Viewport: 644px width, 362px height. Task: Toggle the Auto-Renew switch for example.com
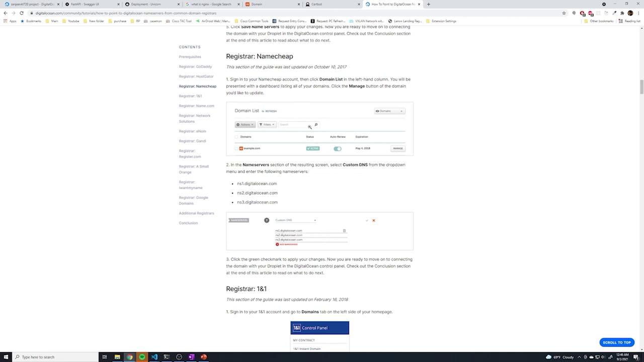coord(338,149)
